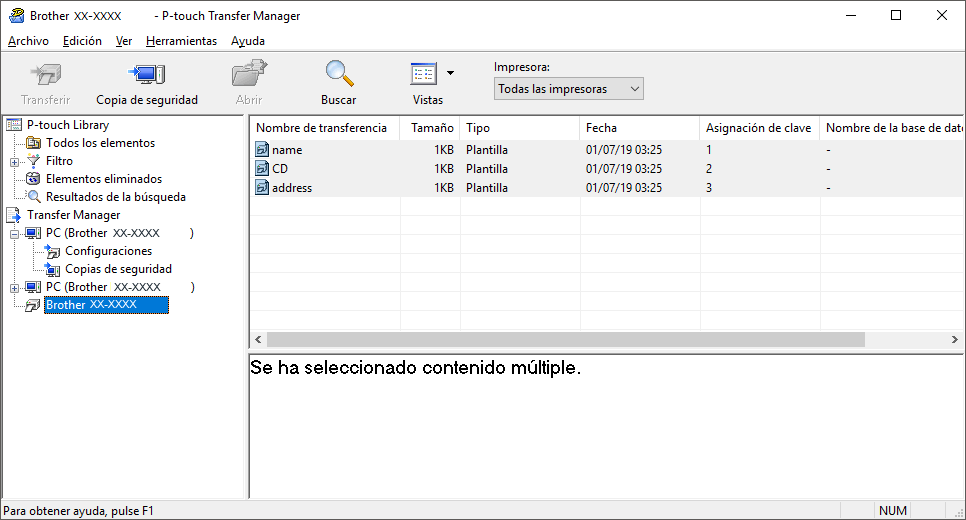Click the Nombre de la base de datos header

[x=892, y=128]
